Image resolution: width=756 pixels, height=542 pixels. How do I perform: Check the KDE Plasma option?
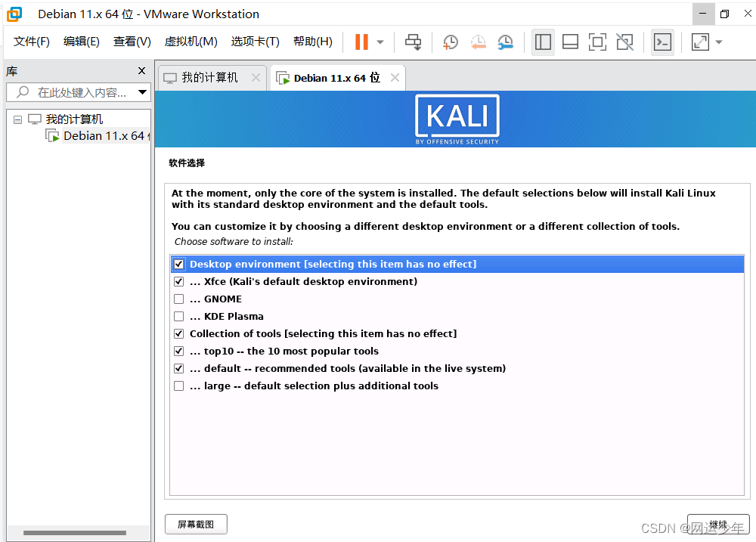click(179, 316)
